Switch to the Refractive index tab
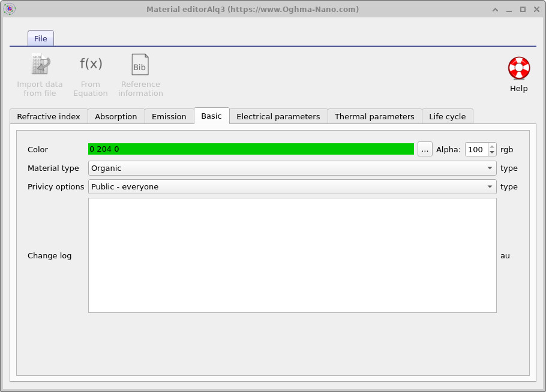 tap(48, 116)
